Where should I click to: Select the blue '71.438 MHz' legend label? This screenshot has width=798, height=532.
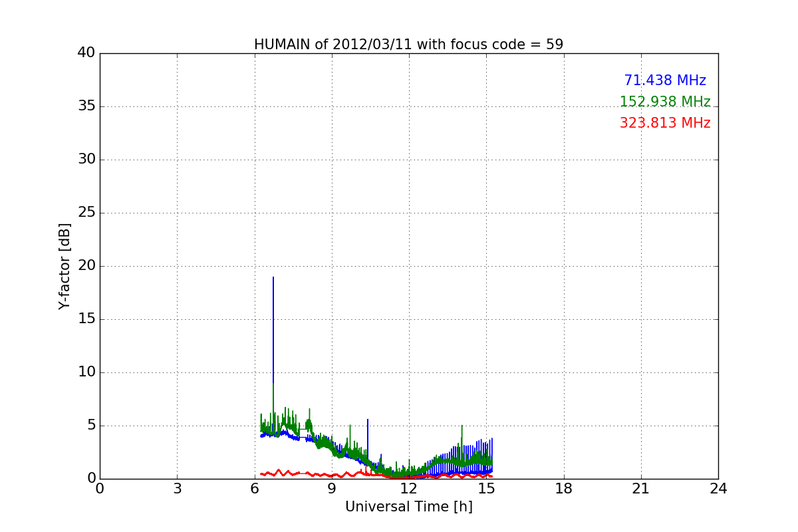[665, 80]
